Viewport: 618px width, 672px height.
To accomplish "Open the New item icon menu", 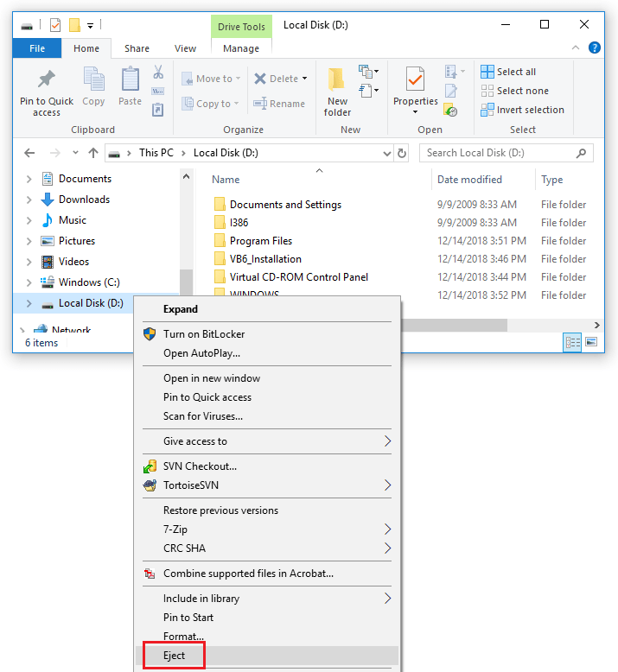I will [368, 72].
